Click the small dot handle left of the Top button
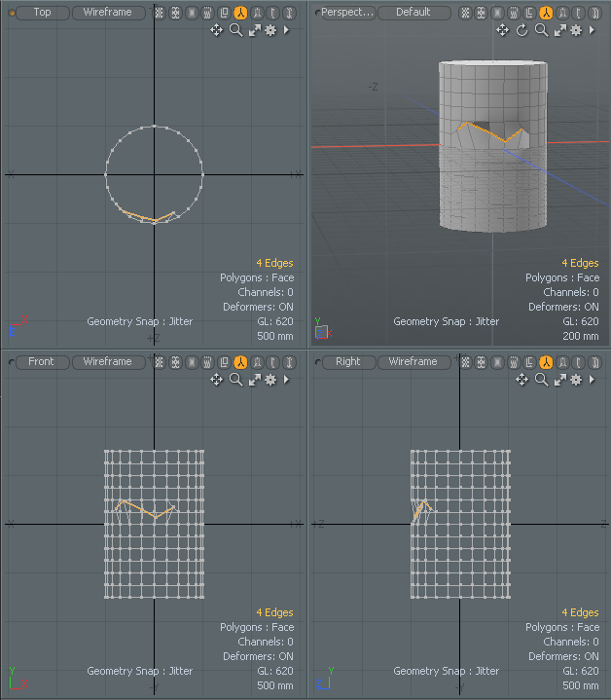This screenshot has height=700, width=611. (x=11, y=13)
